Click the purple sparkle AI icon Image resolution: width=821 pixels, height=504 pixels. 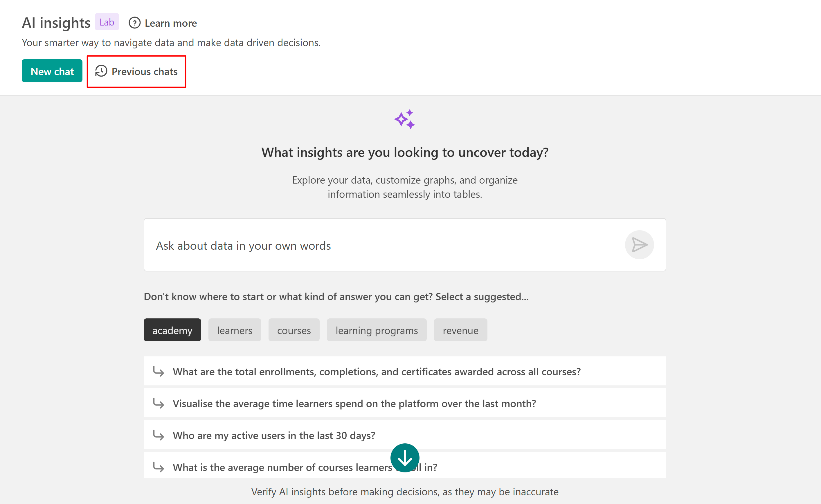[x=405, y=119]
